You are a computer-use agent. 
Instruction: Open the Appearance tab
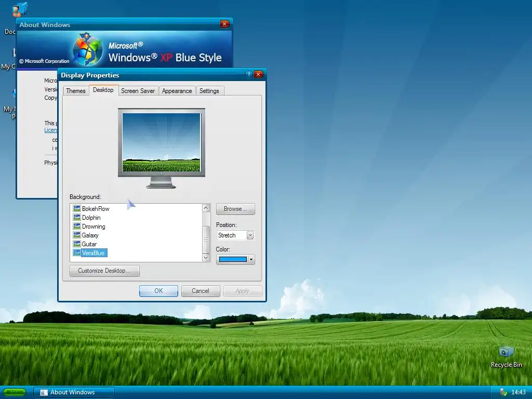point(177,90)
